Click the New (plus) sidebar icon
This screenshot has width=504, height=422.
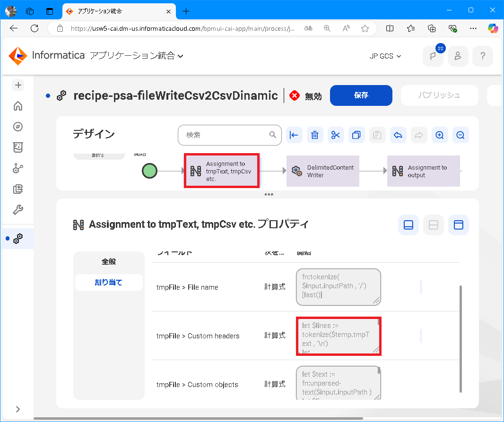(18, 85)
